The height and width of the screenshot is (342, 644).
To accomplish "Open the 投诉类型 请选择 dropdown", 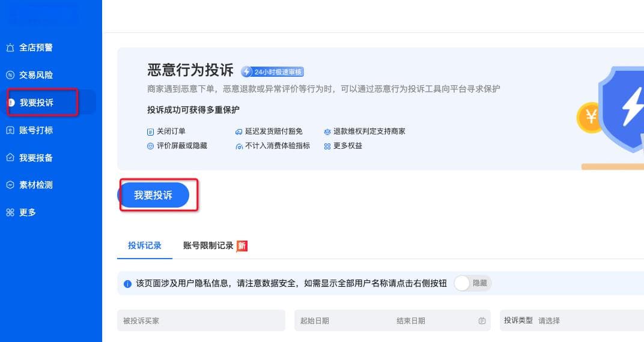I will [x=572, y=320].
